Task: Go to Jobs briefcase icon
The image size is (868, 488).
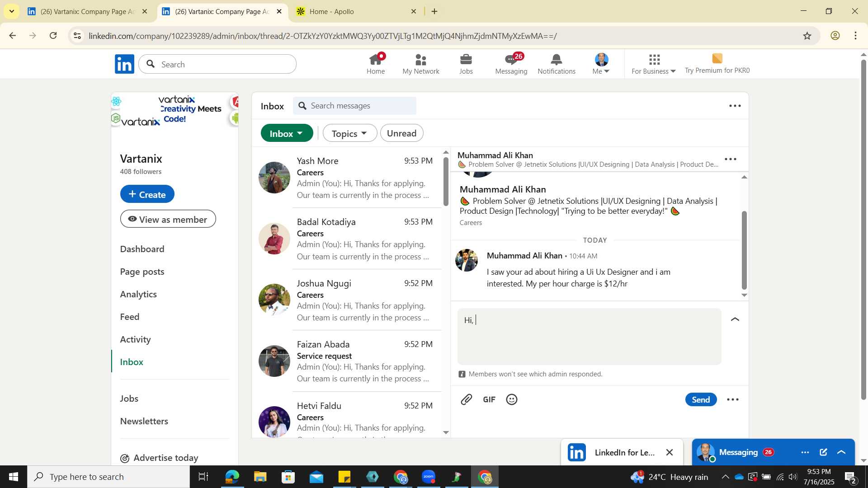Action: pos(466,64)
